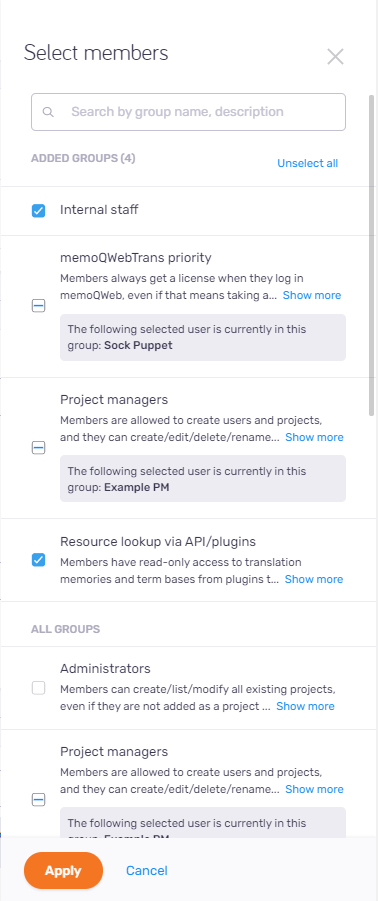Focus the group search field

tap(188, 112)
